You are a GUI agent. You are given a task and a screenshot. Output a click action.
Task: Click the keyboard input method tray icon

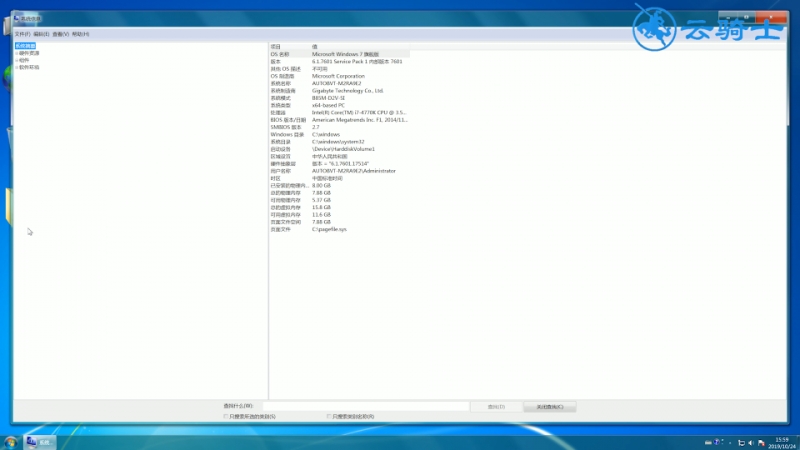click(708, 443)
